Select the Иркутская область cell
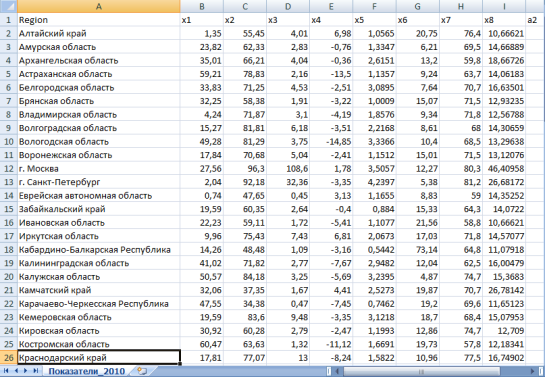This screenshot has height=377, width=546. point(99,236)
